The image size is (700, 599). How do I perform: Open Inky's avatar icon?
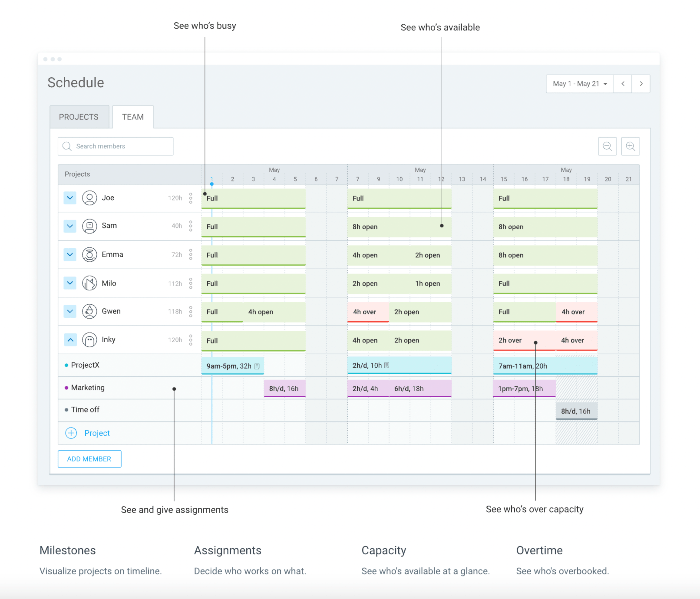[89, 340]
